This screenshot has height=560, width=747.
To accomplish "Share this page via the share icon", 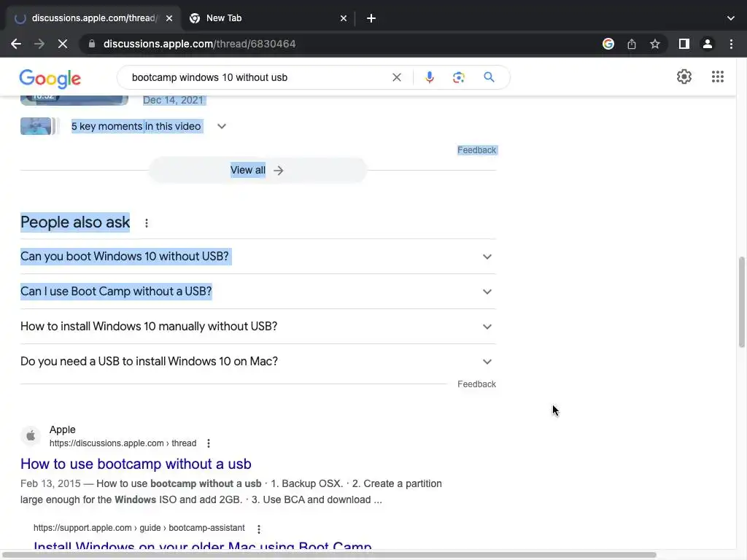I will click(632, 44).
